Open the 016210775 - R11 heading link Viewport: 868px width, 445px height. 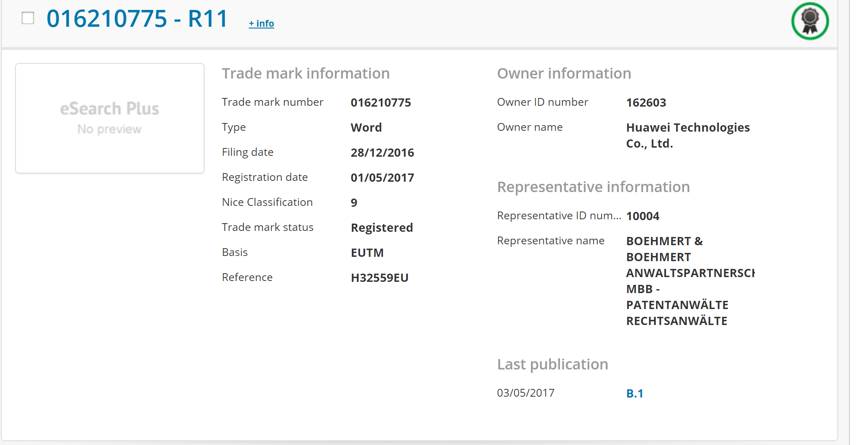click(137, 19)
